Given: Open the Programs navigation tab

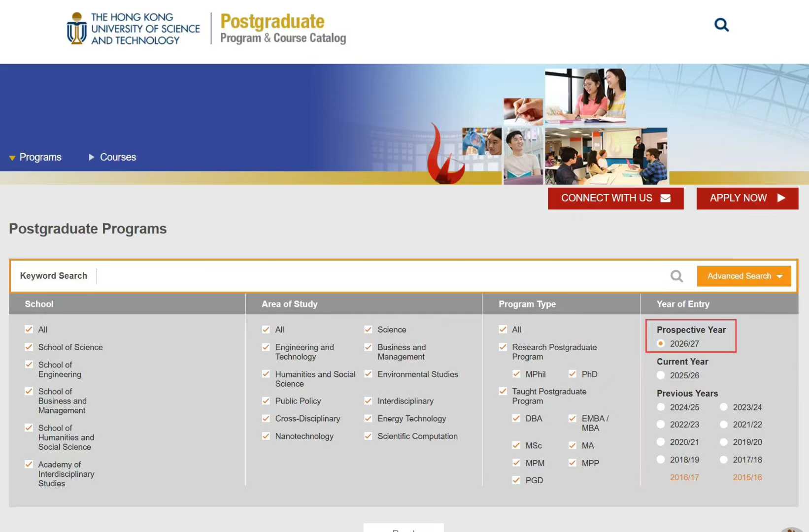Looking at the screenshot, I should tap(40, 157).
